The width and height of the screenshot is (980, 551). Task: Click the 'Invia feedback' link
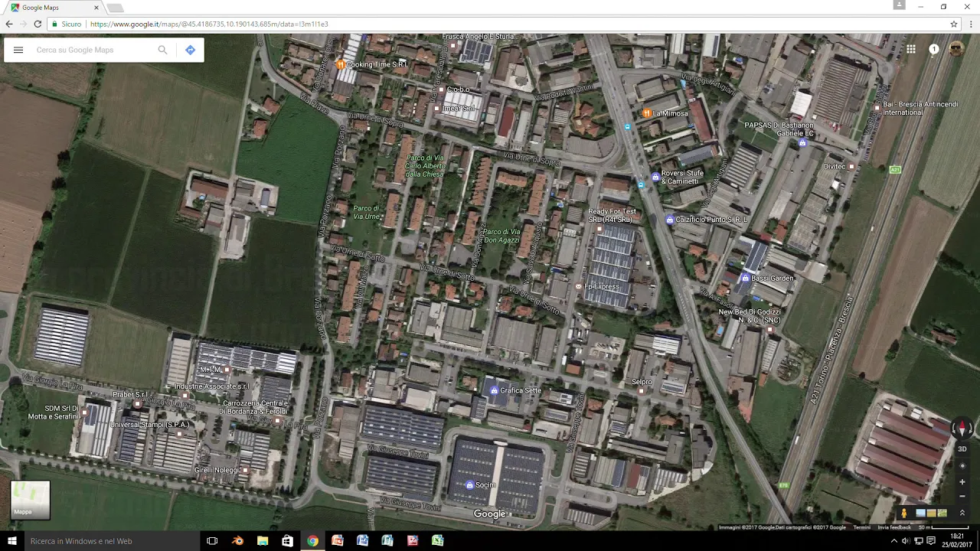point(894,527)
